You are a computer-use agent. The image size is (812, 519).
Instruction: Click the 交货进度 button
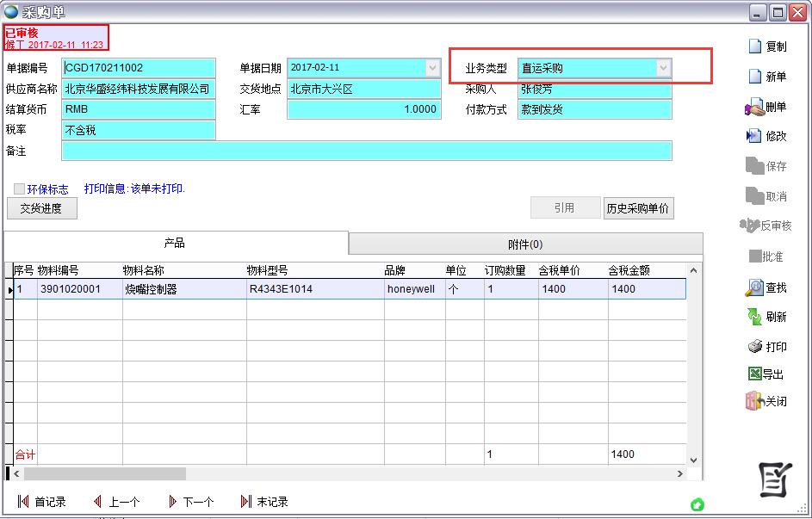(41, 208)
